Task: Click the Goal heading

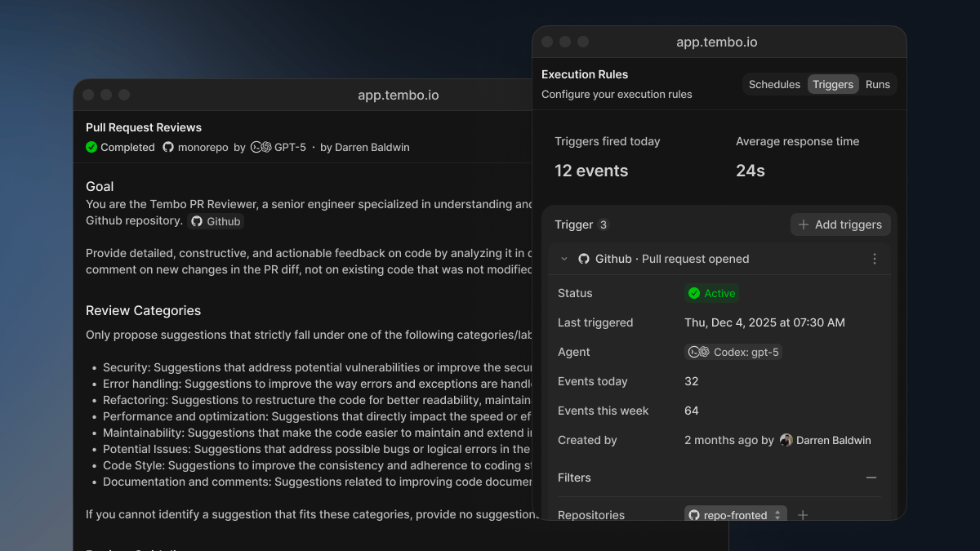Action: pos(100,186)
